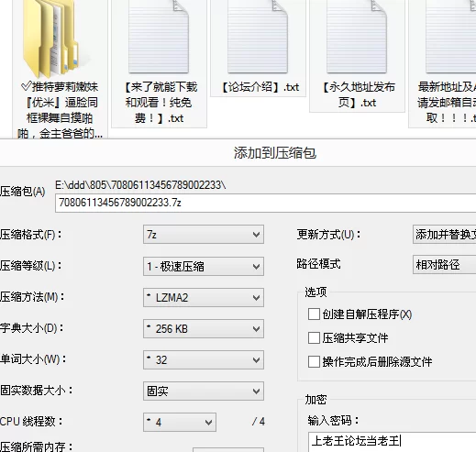
Task: Expand the 字典大小 256 KB dropdown
Action: (204, 328)
